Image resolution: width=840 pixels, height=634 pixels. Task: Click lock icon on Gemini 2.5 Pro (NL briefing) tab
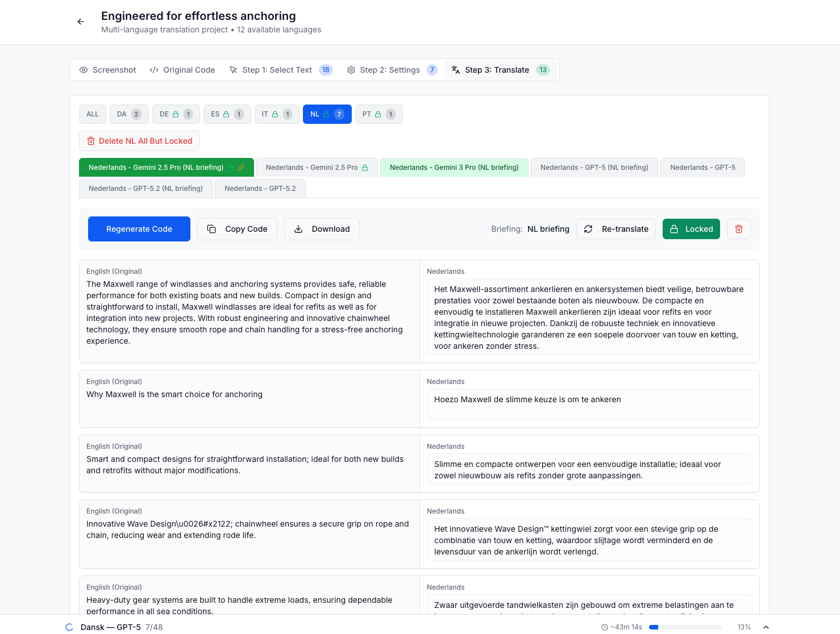tap(231, 168)
